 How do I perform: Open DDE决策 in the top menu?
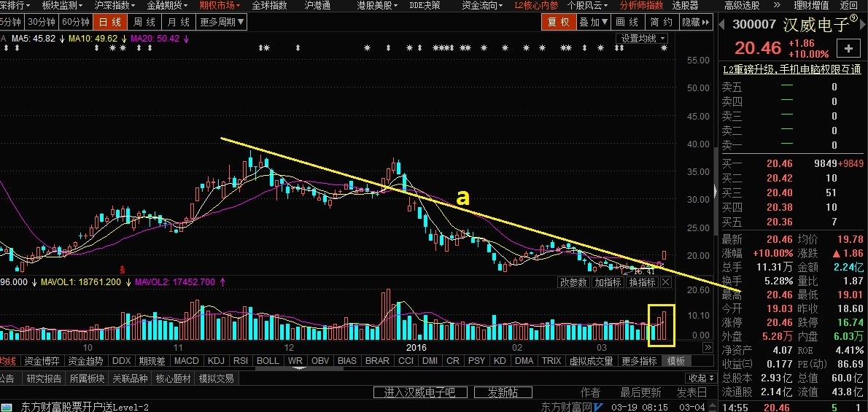(x=425, y=6)
